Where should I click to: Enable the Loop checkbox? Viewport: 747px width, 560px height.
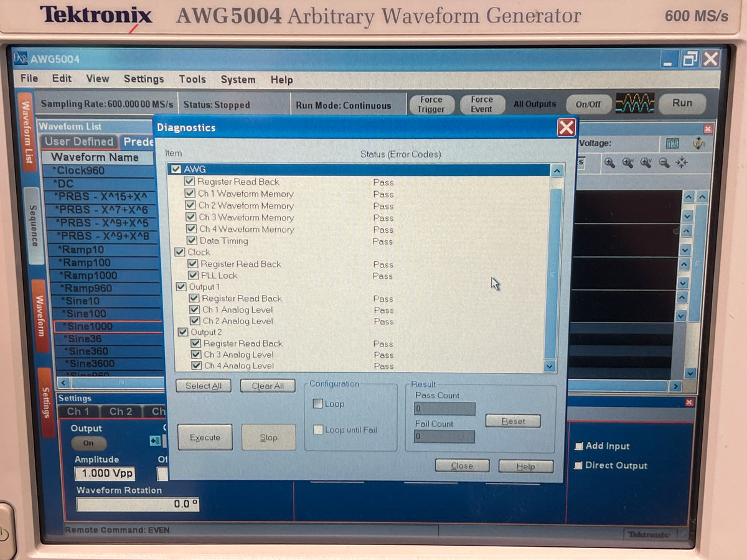tap(317, 404)
